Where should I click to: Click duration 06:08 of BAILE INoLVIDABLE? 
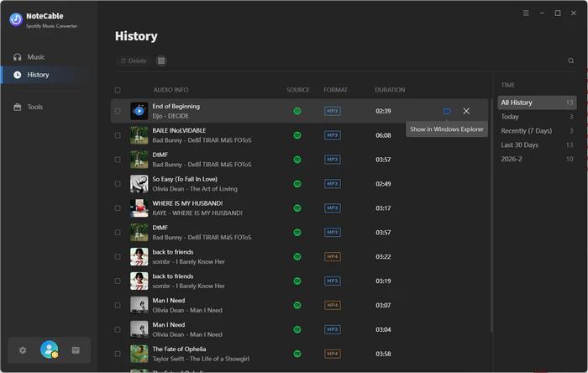[x=383, y=135]
